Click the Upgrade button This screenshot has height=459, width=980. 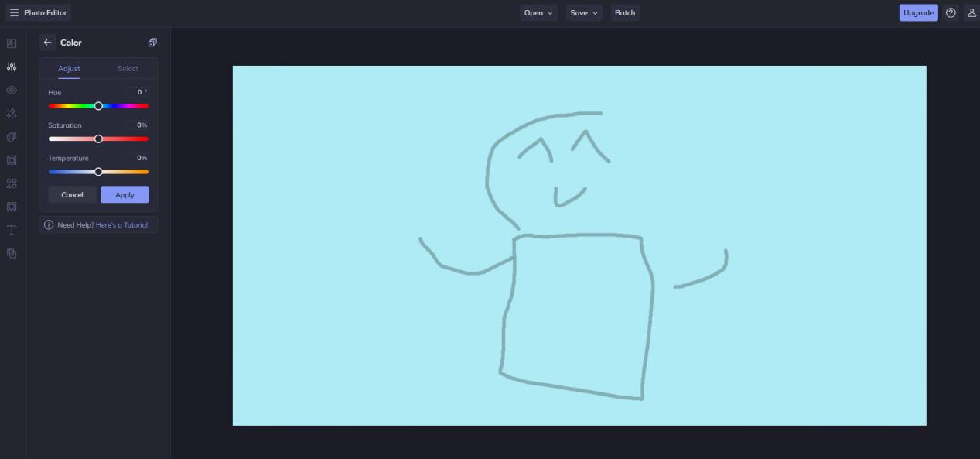tap(918, 12)
